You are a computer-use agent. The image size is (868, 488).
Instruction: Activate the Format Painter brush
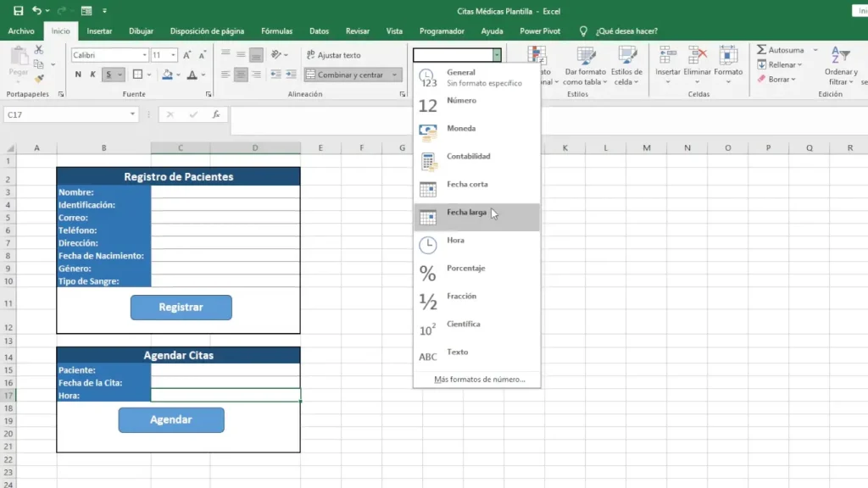click(x=39, y=79)
